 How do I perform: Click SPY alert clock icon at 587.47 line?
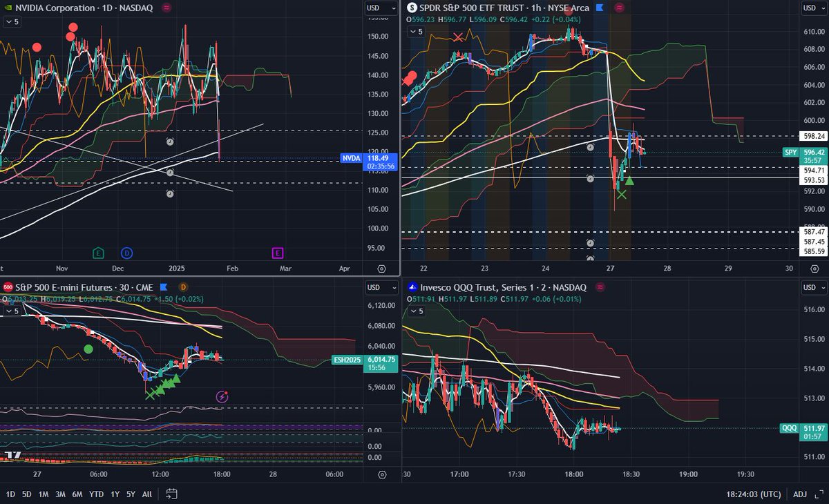590,243
